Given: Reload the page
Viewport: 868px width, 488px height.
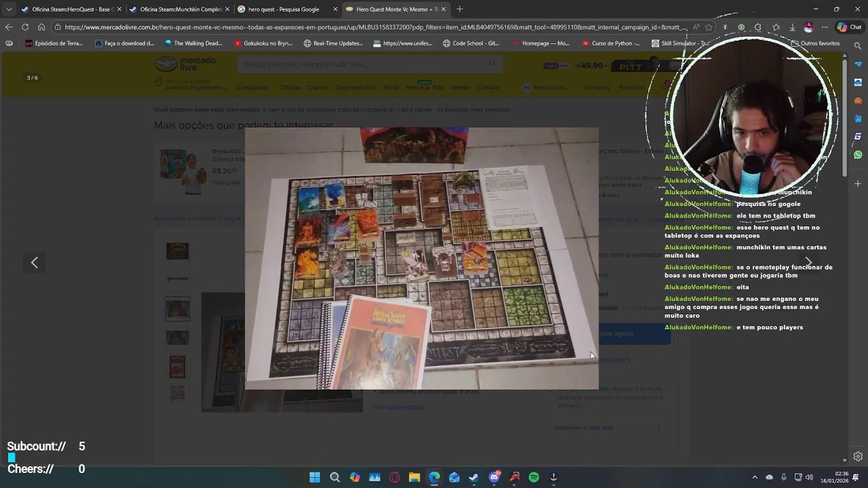Looking at the screenshot, I should click(x=25, y=27).
